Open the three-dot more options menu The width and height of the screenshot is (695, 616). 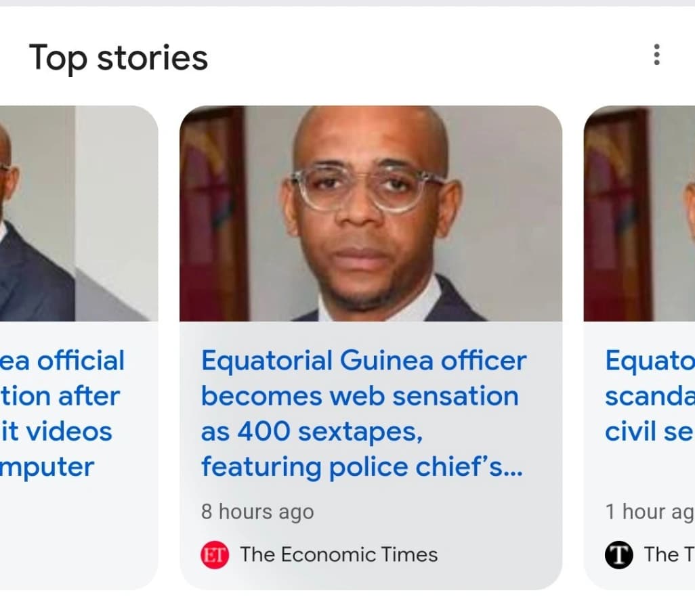click(x=656, y=55)
